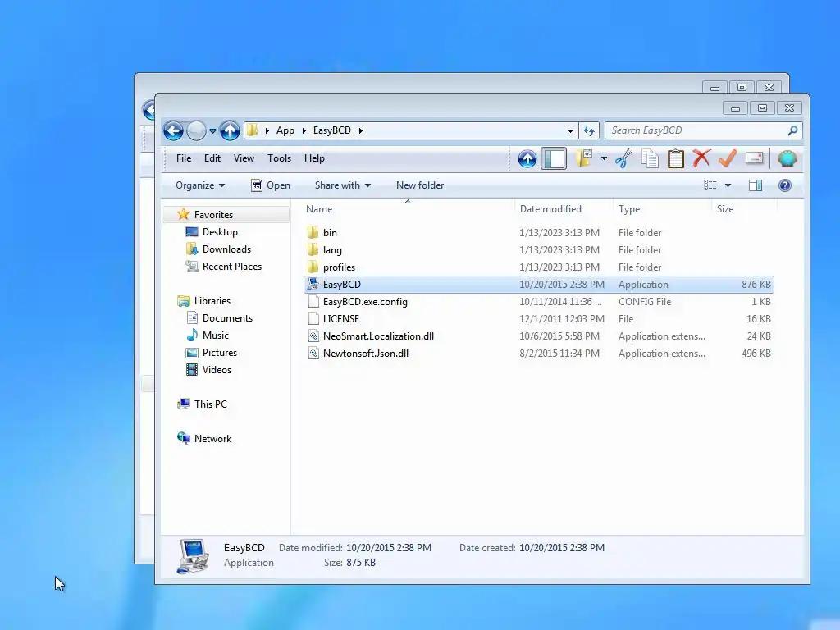The image size is (840, 630).
Task: Click the orange checkmark Properties icon
Action: point(727,158)
